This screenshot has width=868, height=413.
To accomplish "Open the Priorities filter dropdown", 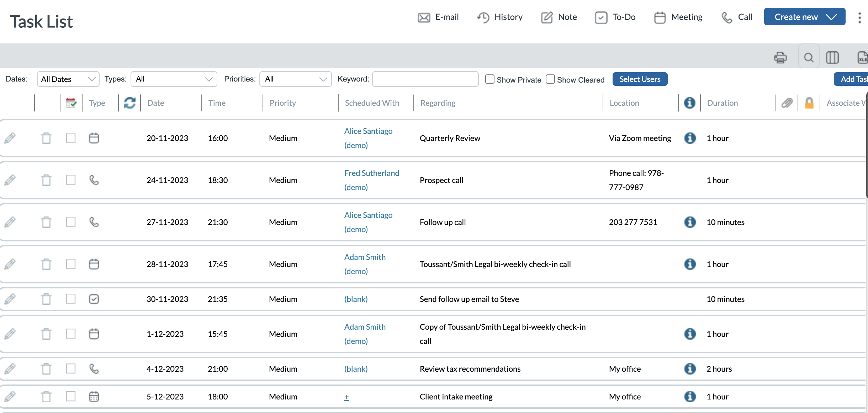I will click(296, 79).
